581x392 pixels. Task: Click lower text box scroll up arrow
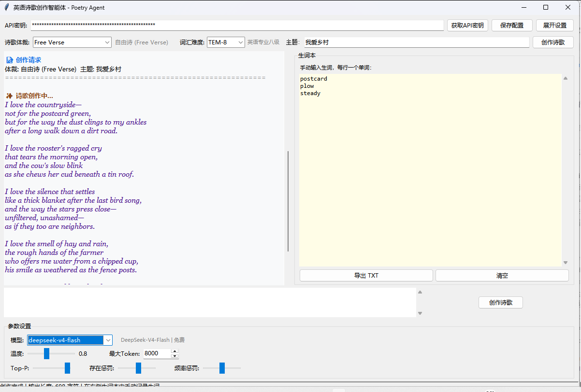420,292
